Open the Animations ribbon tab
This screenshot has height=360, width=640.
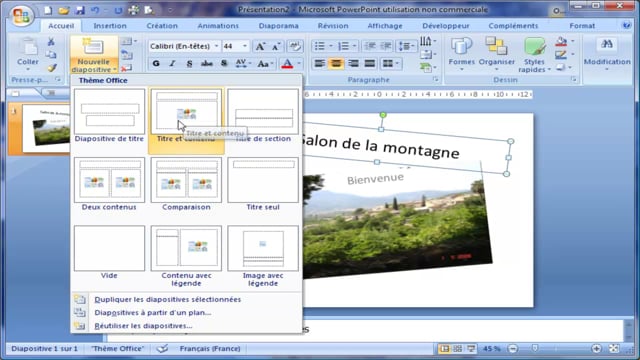coord(218,26)
